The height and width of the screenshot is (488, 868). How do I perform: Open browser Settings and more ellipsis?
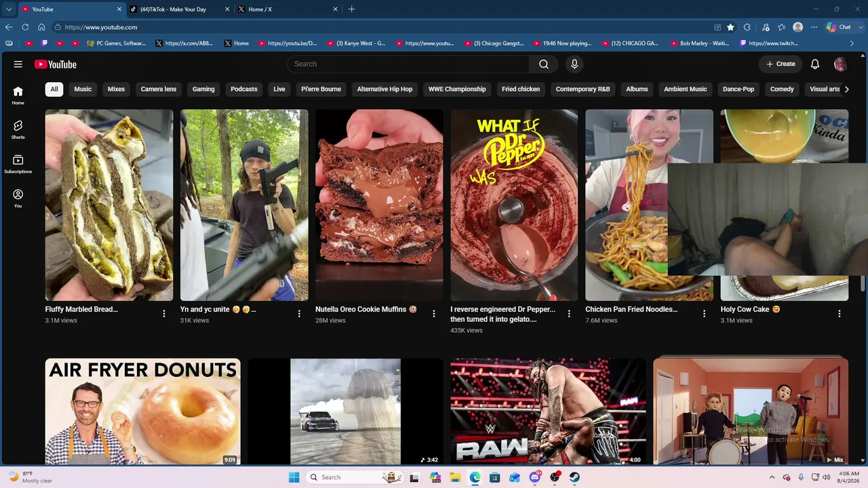click(x=814, y=27)
